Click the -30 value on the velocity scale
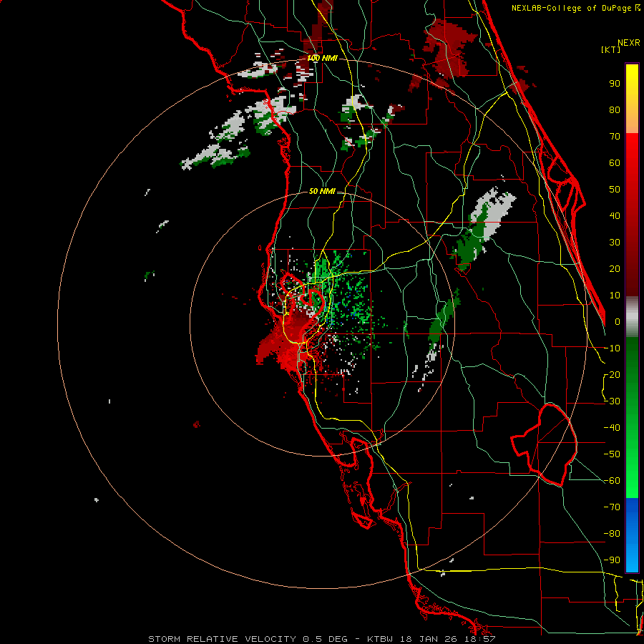Viewport: 644px width, 644px height. click(x=612, y=401)
